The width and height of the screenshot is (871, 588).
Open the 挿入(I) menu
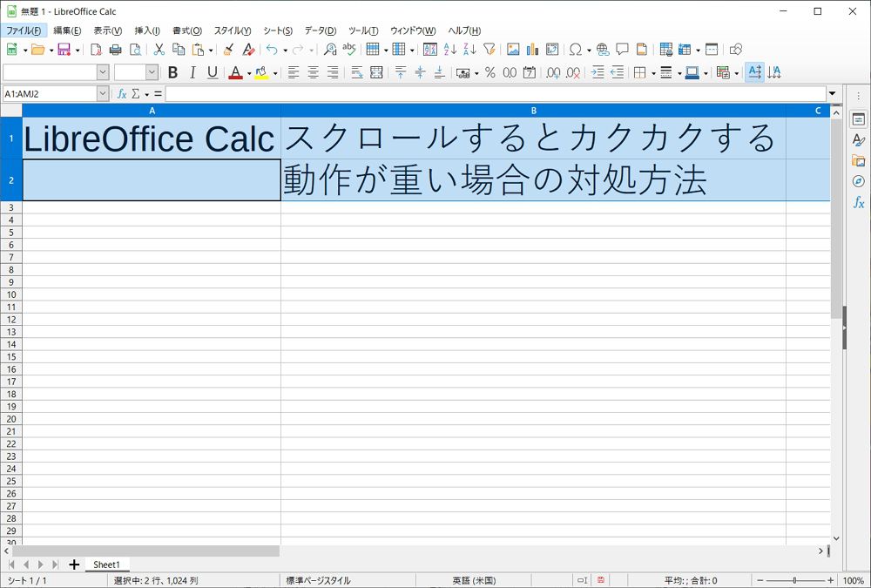point(147,30)
